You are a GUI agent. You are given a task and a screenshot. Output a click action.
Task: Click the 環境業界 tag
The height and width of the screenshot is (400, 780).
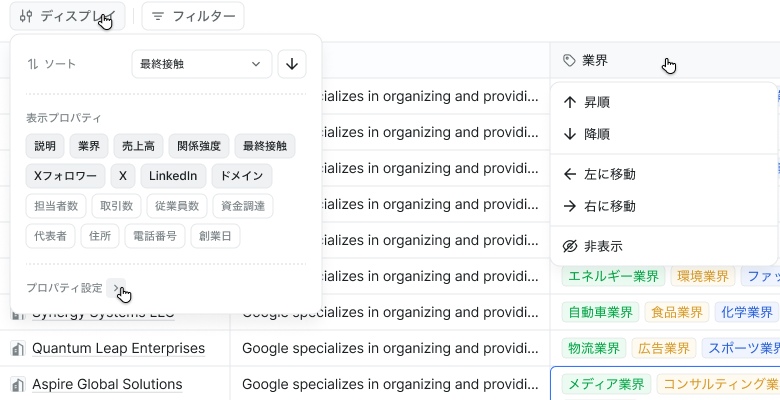703,276
